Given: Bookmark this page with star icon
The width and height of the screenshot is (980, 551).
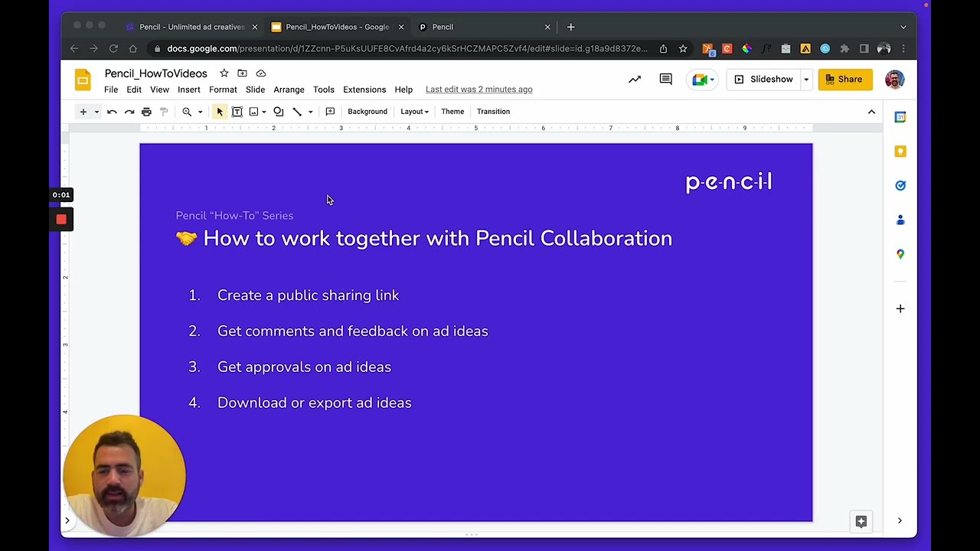Looking at the screenshot, I should click(x=683, y=49).
